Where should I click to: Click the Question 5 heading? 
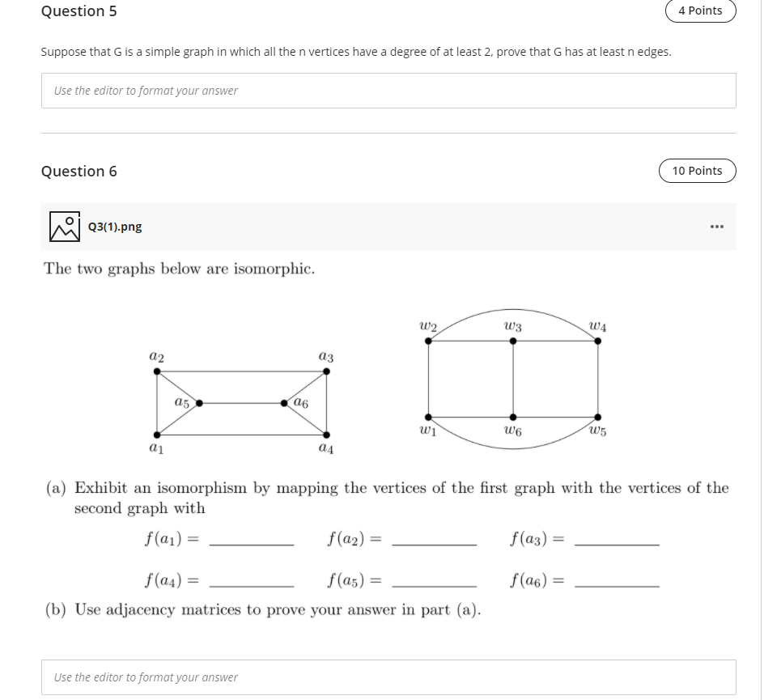click(x=79, y=11)
